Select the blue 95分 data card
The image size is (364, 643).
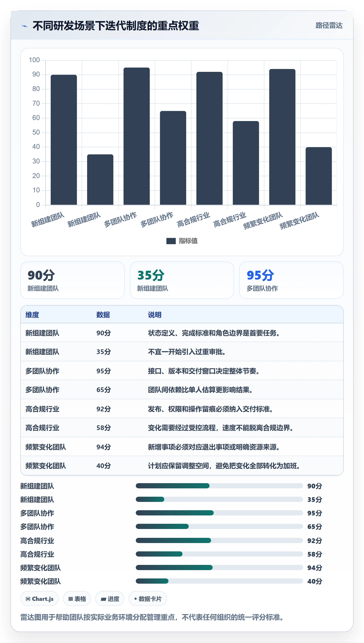coord(291,280)
